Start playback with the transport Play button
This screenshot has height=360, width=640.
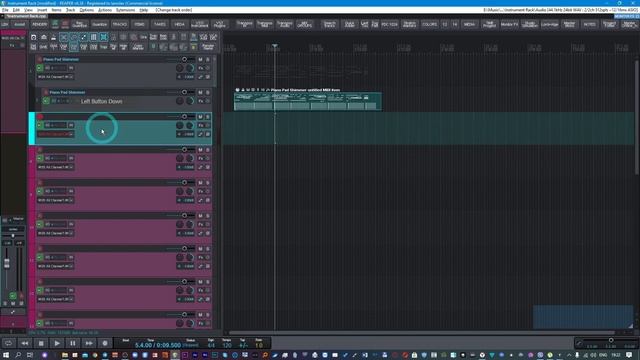(x=57, y=343)
